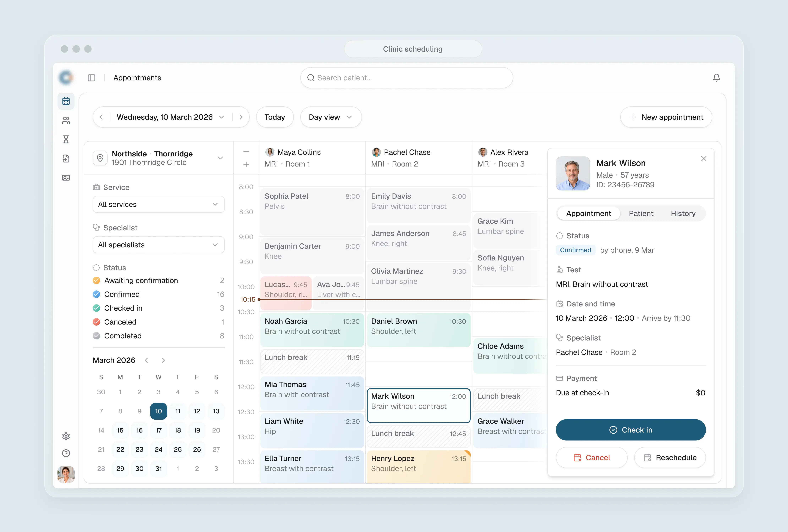Screen dimensions: 788x532
Task: Open Mark Wilson's profile photo
Action: pos(573,173)
